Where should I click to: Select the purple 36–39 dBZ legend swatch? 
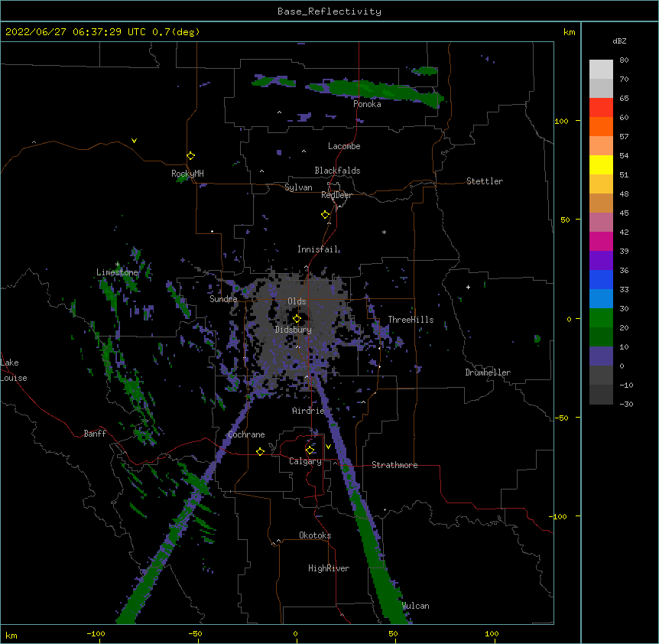[x=601, y=260]
